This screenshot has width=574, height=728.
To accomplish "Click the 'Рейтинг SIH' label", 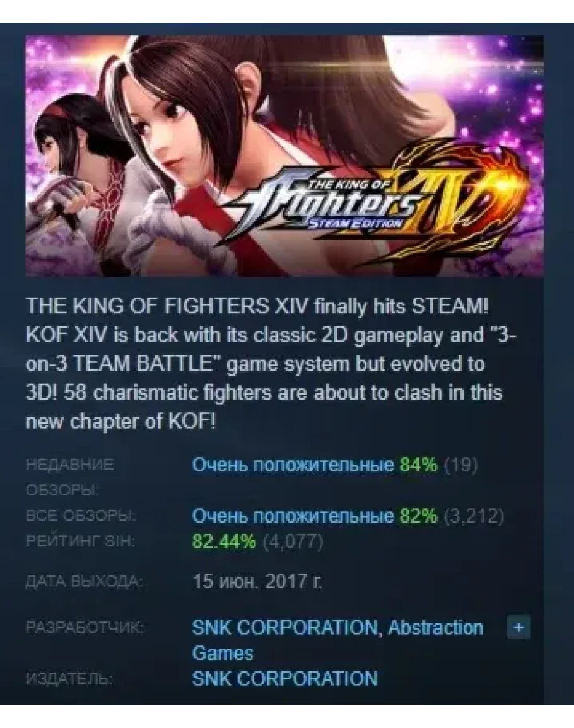I will coord(80,541).
